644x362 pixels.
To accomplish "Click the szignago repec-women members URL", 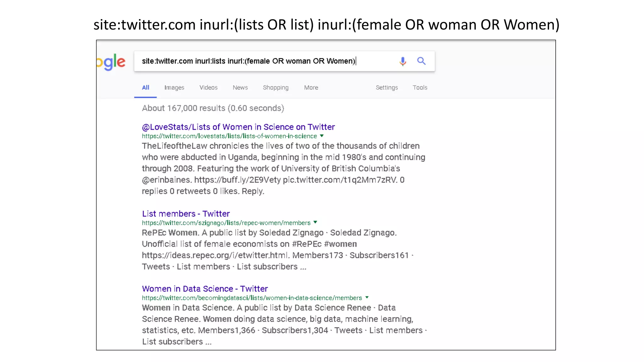I will [226, 223].
